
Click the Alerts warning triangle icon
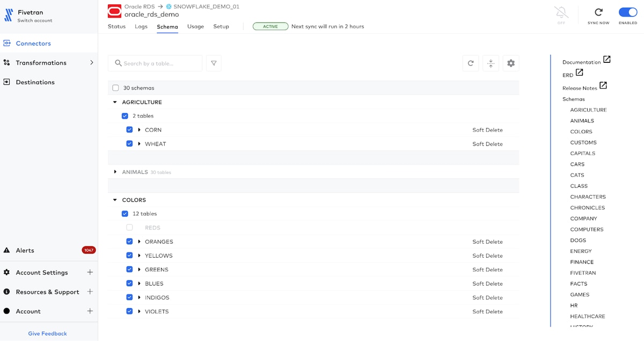point(6,250)
